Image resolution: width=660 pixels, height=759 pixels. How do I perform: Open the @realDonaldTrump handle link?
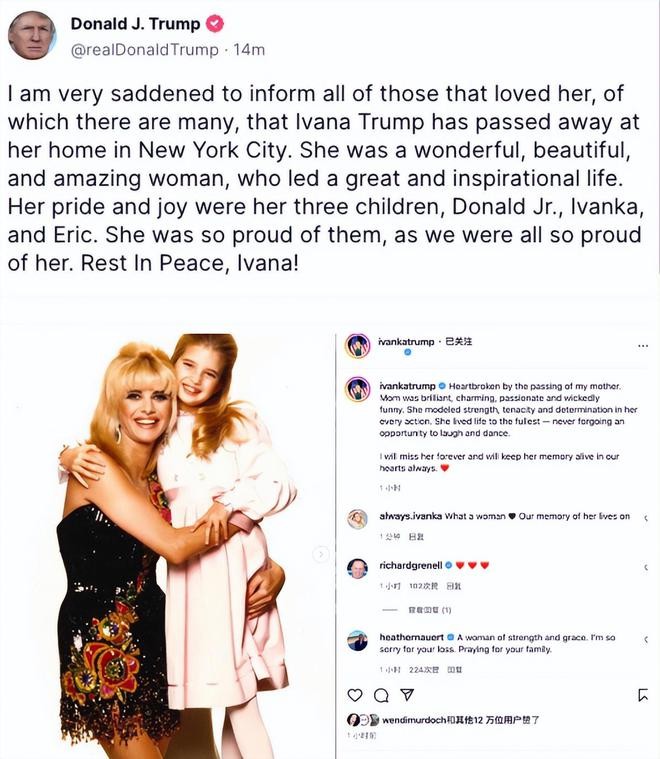tap(144, 49)
